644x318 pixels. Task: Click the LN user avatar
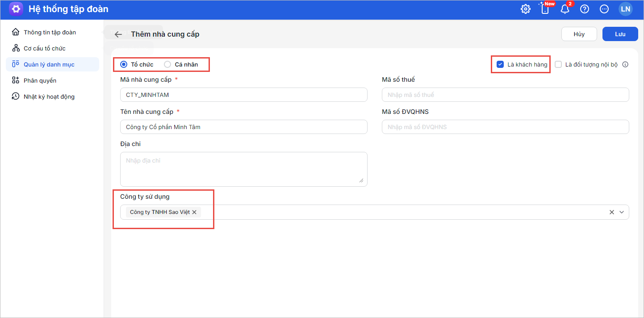tap(625, 9)
